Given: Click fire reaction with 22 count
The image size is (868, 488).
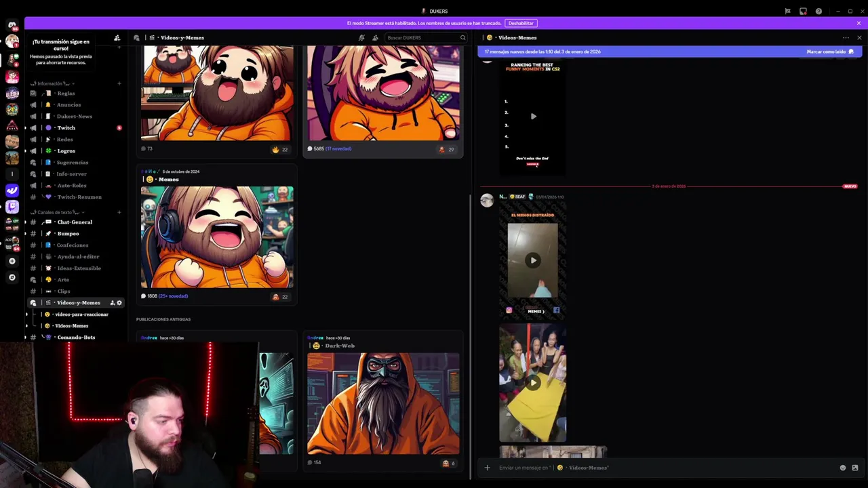Looking at the screenshot, I should pos(281,149).
